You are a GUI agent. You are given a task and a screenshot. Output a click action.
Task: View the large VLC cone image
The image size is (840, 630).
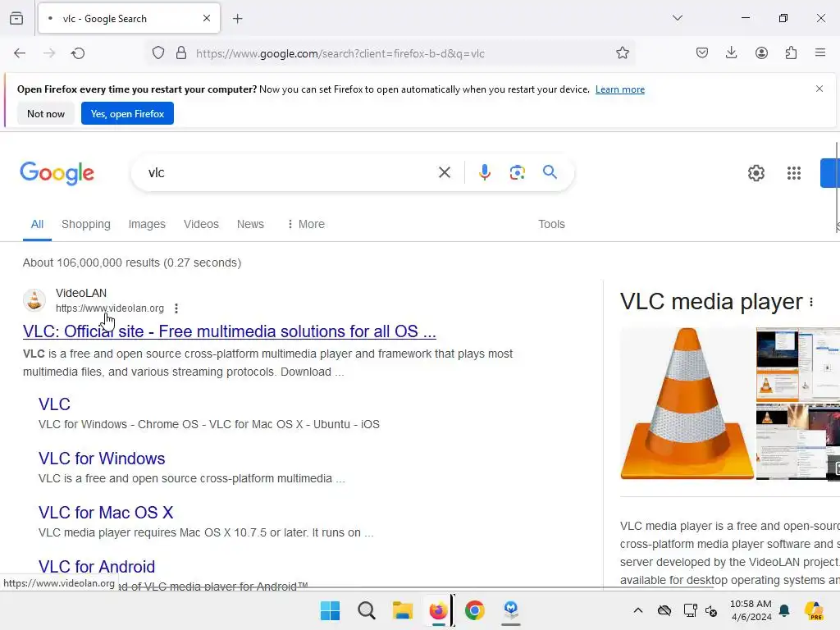tap(687, 404)
